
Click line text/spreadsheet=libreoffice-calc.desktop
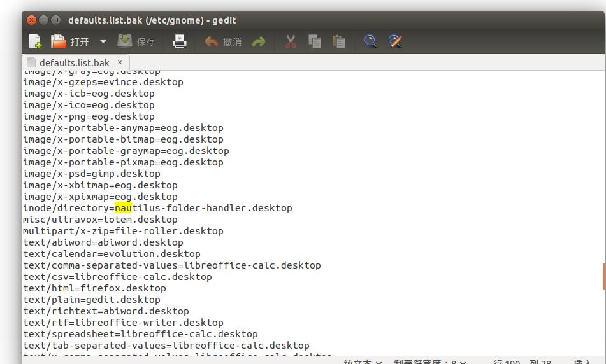pos(140,334)
